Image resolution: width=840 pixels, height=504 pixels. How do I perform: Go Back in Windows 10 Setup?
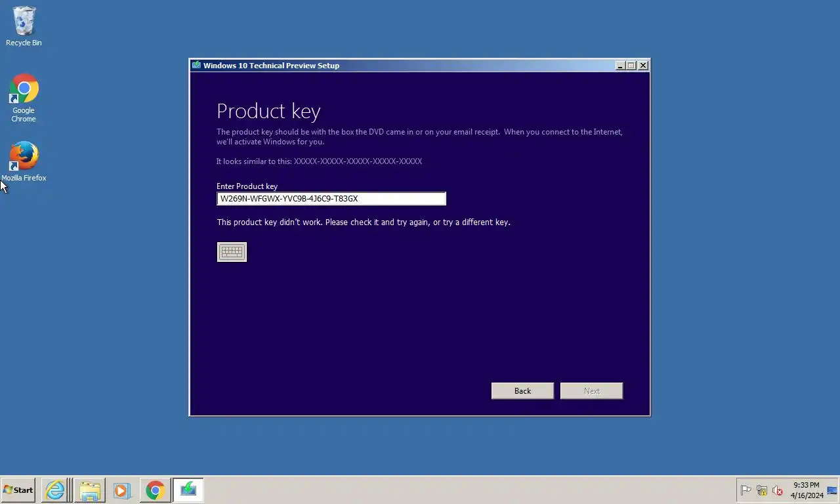tap(522, 390)
